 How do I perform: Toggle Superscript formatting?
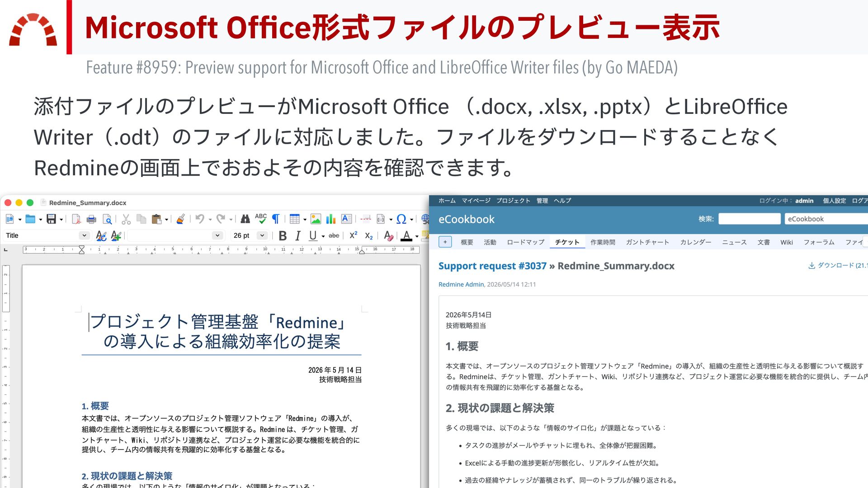click(354, 235)
